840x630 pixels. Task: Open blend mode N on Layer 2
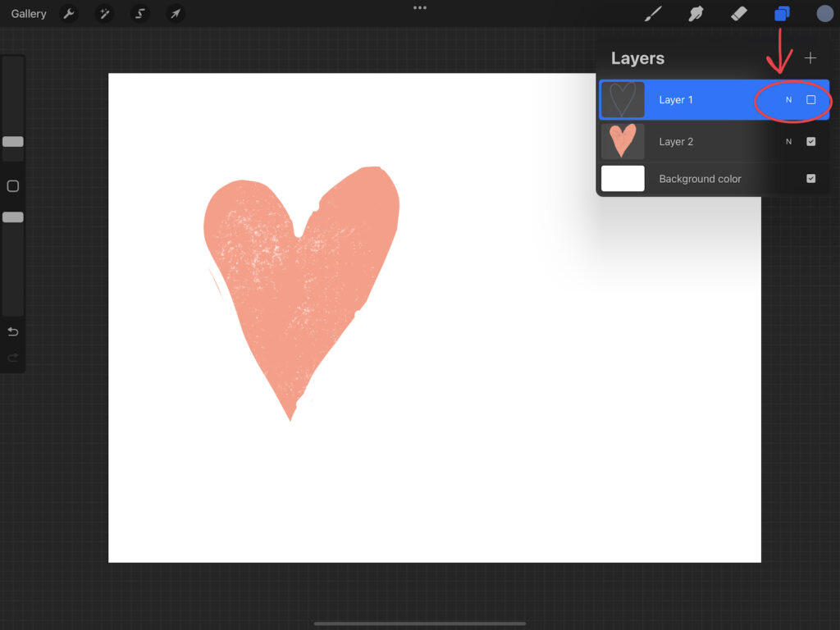tap(788, 142)
